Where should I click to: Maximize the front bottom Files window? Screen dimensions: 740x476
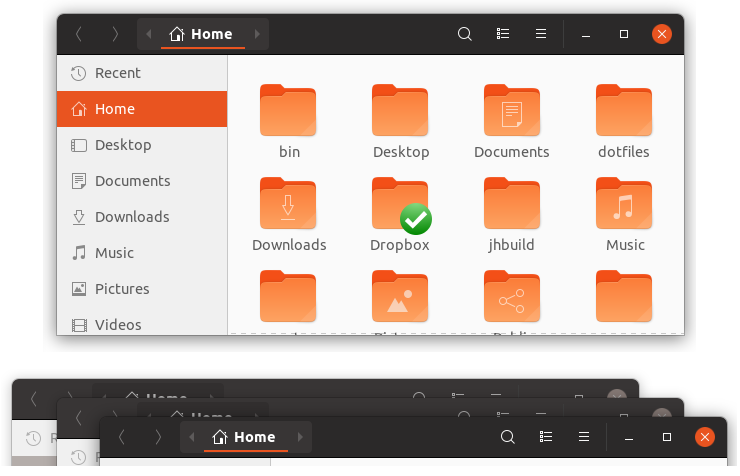tap(666, 437)
